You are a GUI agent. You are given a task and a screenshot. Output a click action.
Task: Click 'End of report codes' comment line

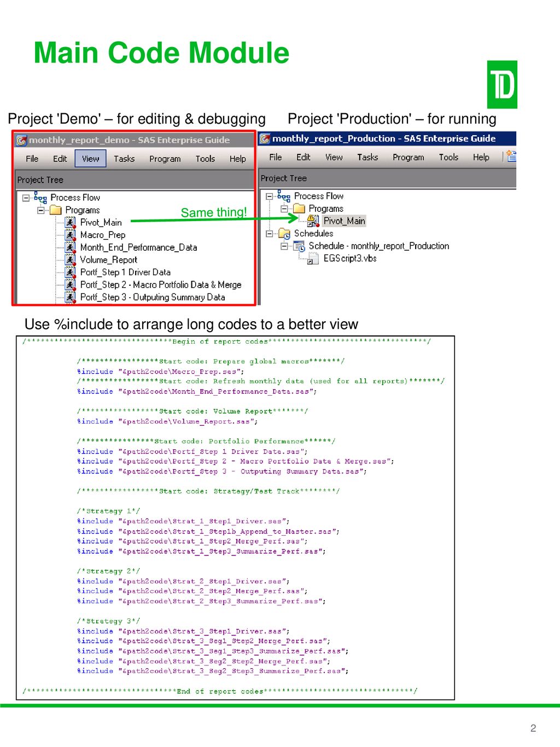(220, 691)
